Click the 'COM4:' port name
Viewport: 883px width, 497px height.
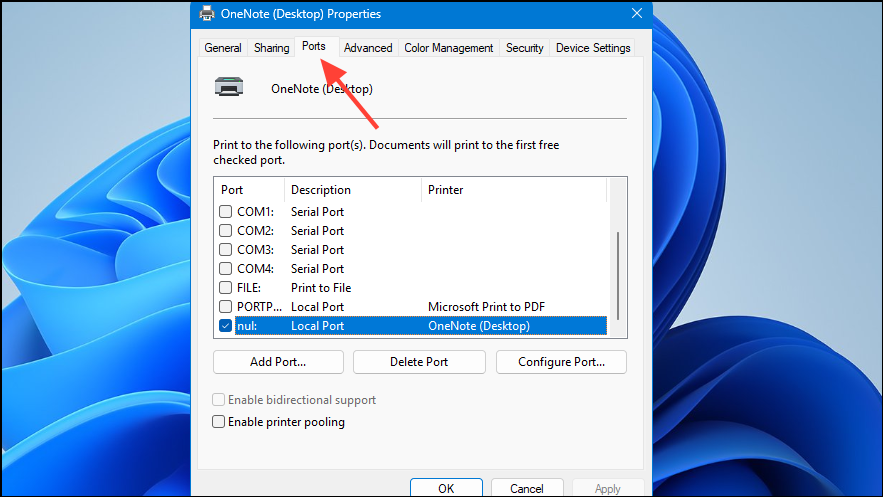point(255,268)
